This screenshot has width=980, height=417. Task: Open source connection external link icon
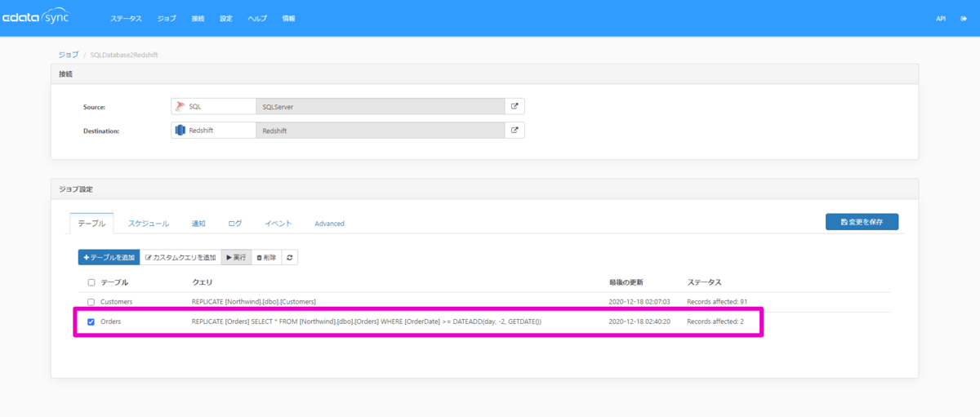click(x=514, y=106)
